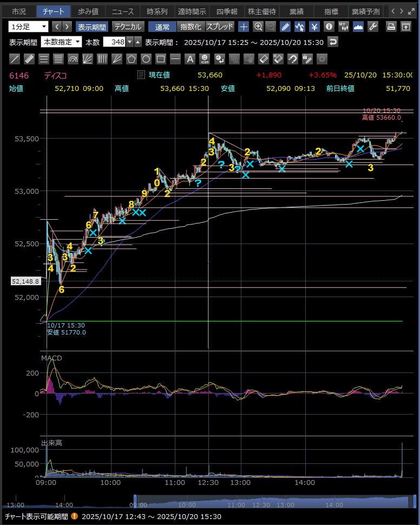
Task: Open the 本数指定 period dropdown
Action: coord(61,42)
